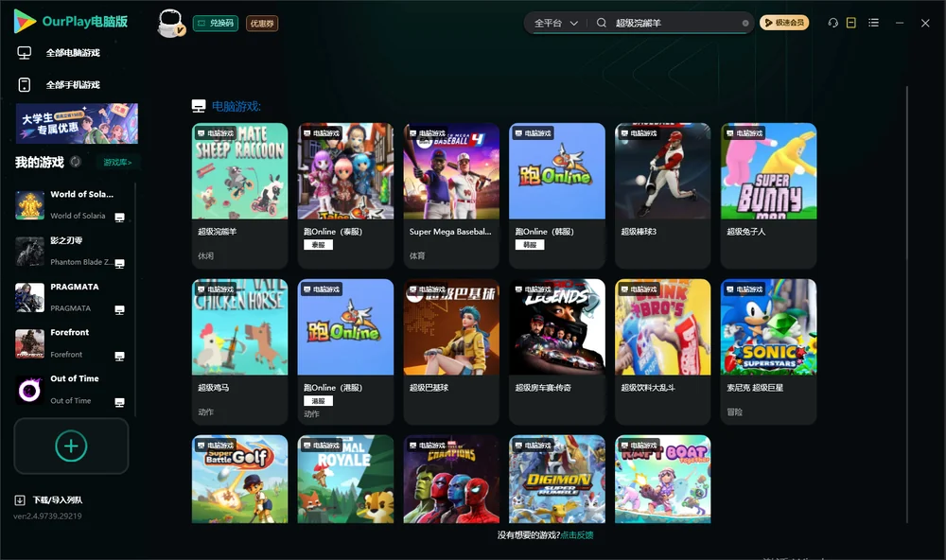Open the Marvel Champions game card
This screenshot has height=560, width=946.
451,480
